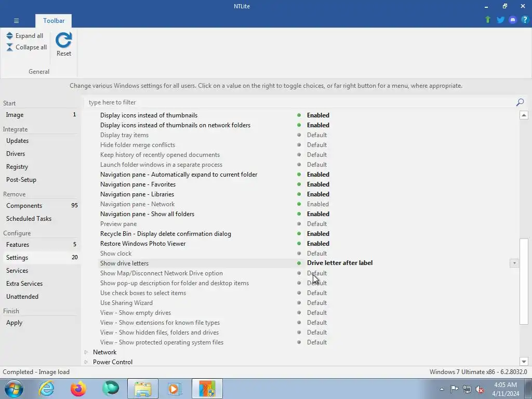
Task: Select 'View - Show protected operating system files' row
Action: (x=309, y=342)
